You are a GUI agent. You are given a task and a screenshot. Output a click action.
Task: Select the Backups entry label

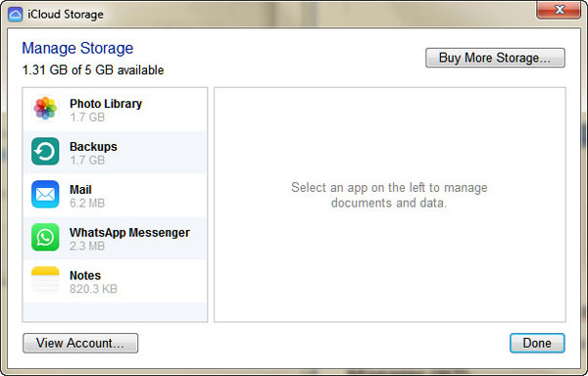coord(93,147)
